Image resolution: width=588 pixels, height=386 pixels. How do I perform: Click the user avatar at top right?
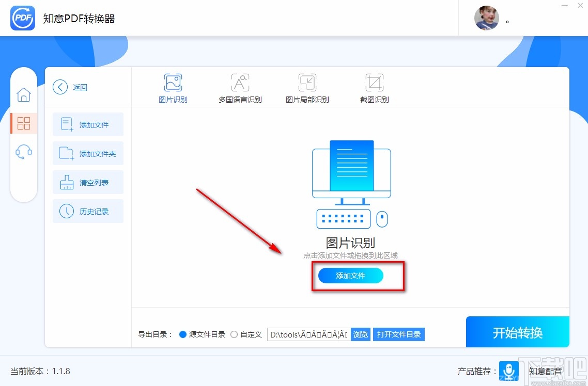[486, 18]
